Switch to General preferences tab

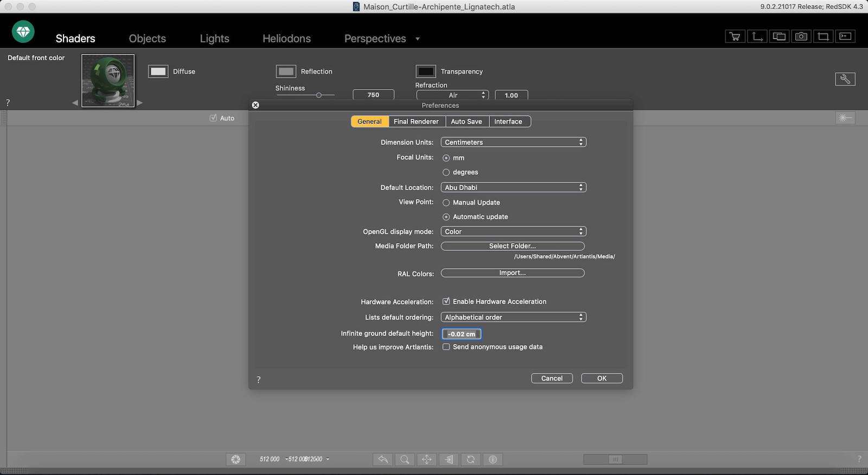click(369, 122)
